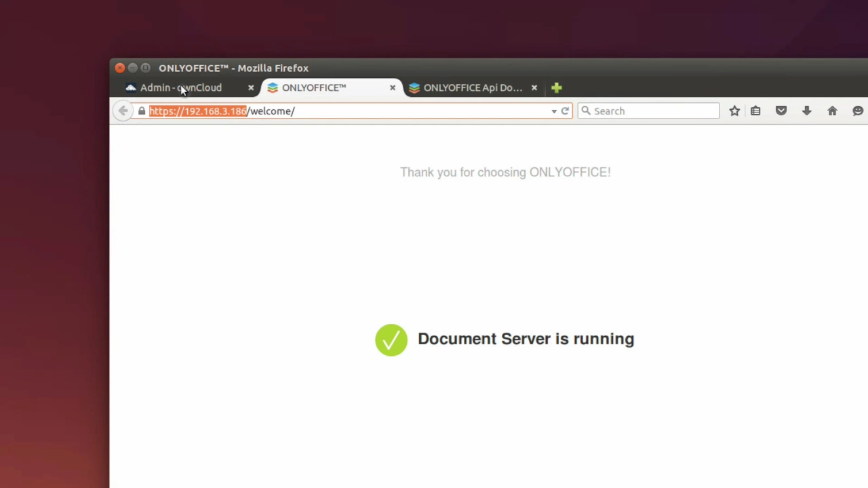Focus the Search input field
The image size is (868, 488).
coord(649,111)
